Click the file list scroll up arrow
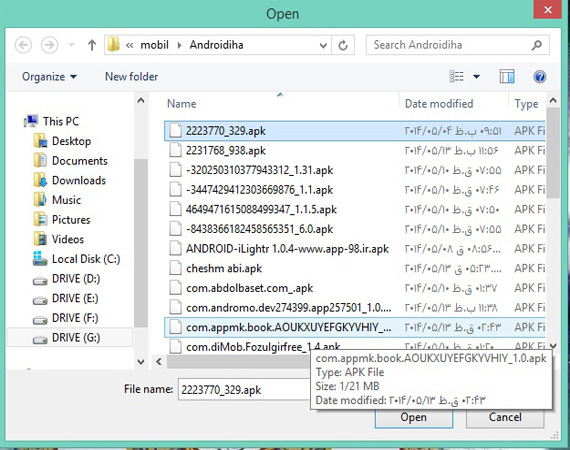Viewport: 570px width, 450px height. tap(553, 100)
